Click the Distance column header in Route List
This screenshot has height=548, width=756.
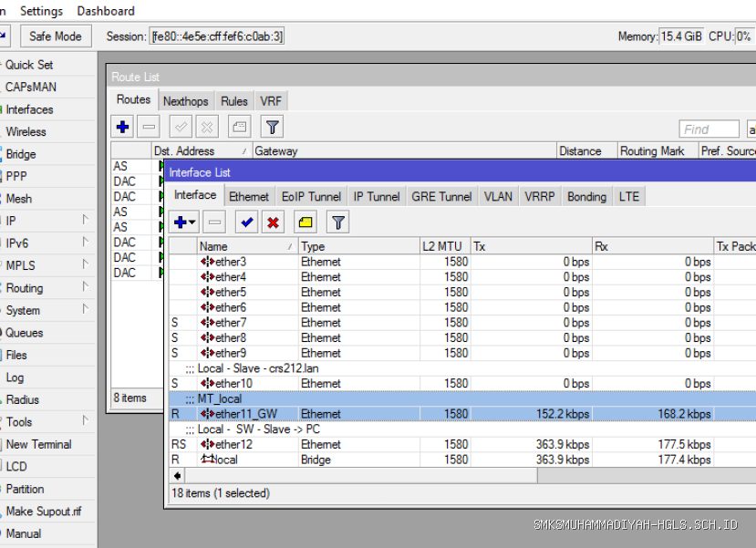click(586, 150)
